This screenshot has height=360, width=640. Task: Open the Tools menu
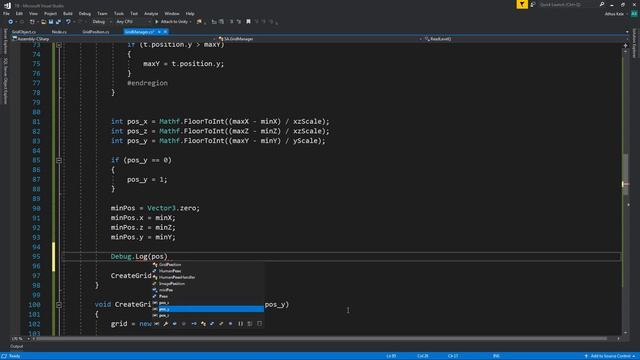click(118, 13)
